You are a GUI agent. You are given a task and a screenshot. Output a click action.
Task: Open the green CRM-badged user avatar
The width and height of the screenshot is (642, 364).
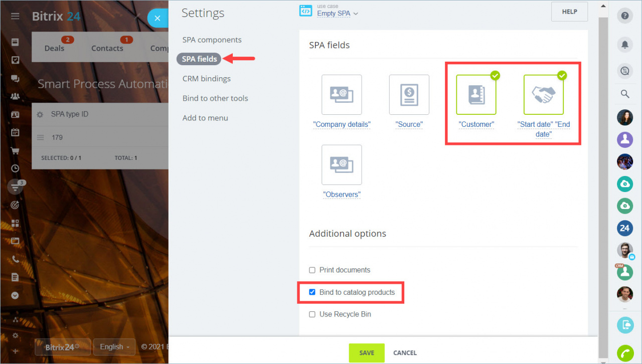(x=625, y=272)
